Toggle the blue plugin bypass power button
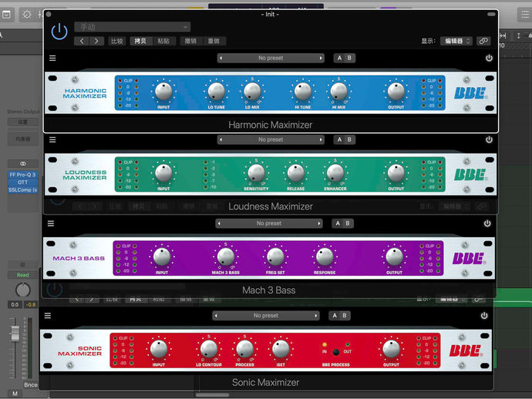Image resolution: width=532 pixels, height=399 pixels. tap(59, 32)
